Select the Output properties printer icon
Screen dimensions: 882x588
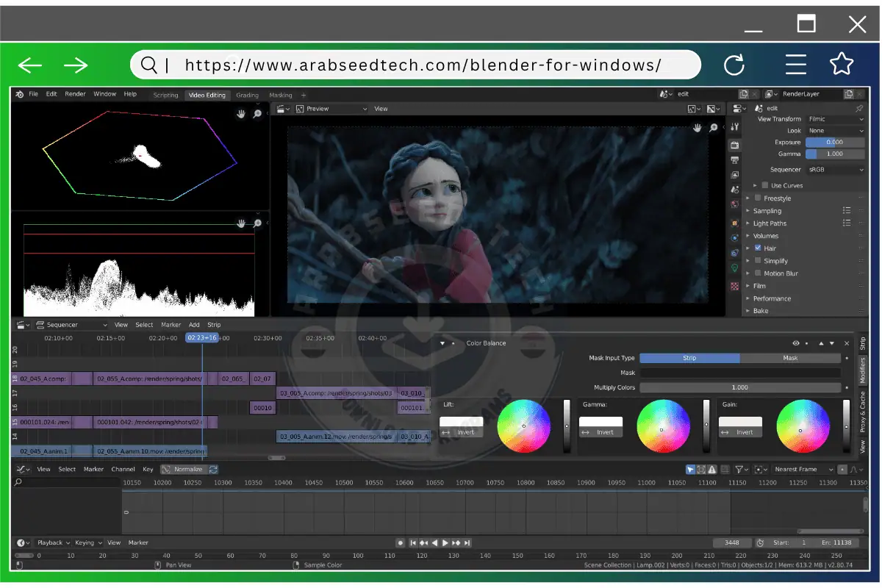tap(734, 159)
